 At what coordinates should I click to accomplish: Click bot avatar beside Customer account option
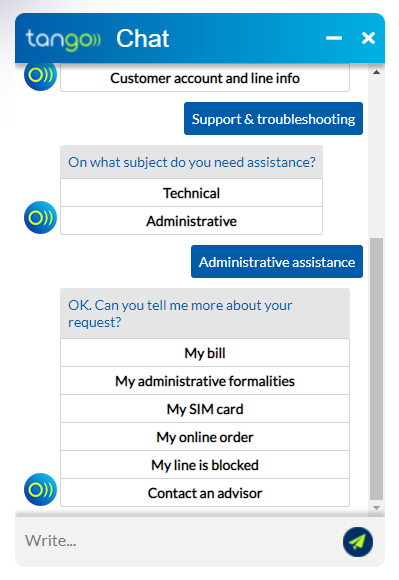click(40, 77)
